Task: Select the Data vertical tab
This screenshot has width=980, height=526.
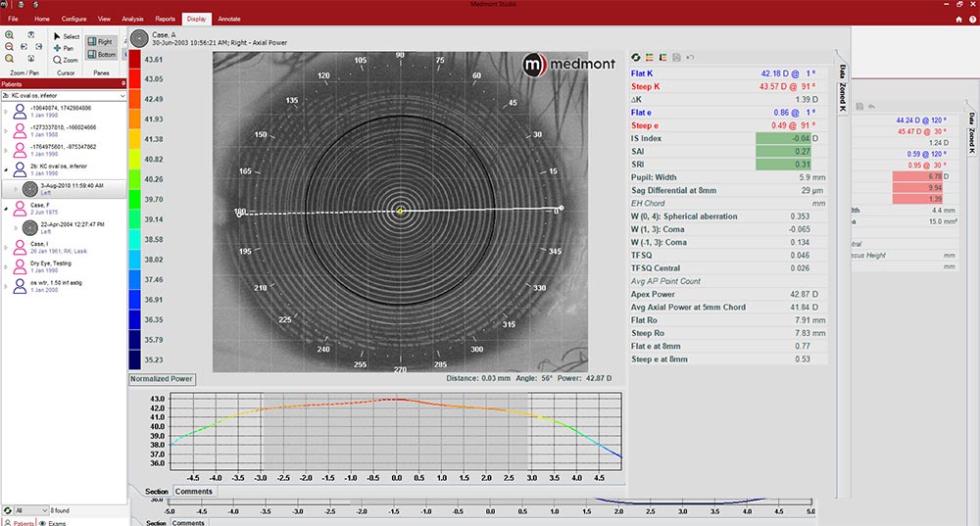Action: tap(843, 71)
